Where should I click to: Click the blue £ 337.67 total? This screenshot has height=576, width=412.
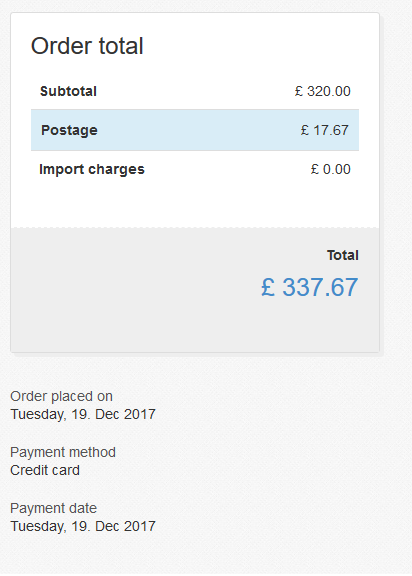click(x=309, y=287)
